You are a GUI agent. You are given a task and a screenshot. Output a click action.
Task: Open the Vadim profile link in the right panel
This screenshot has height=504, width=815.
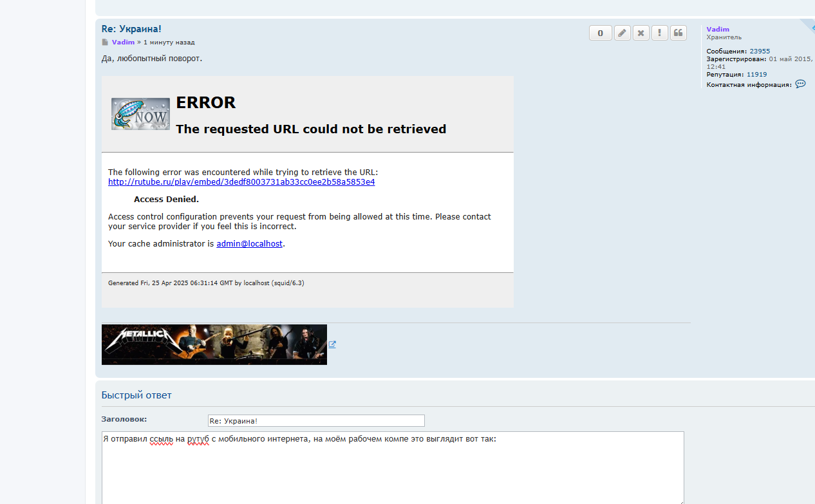coord(718,29)
